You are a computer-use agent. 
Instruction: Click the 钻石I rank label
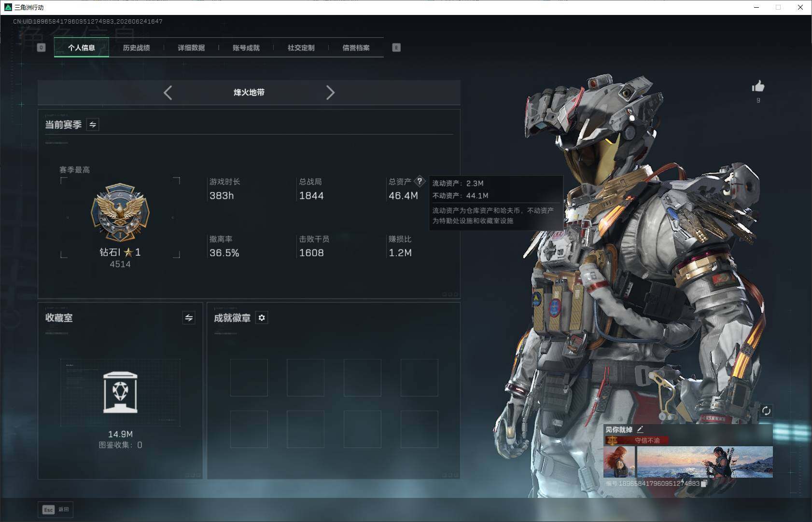(x=120, y=252)
